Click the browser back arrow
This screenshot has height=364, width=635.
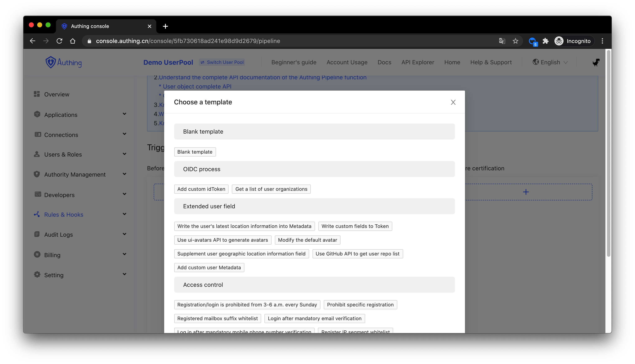click(33, 41)
